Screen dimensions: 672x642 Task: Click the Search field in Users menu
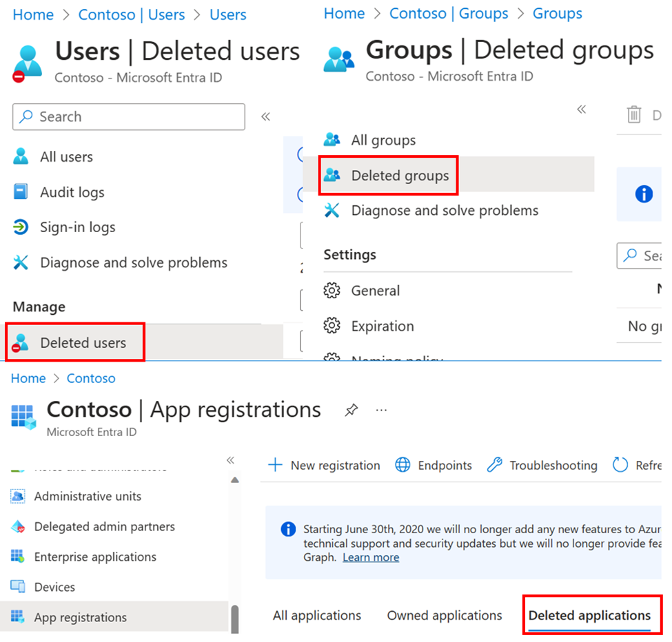tap(129, 116)
